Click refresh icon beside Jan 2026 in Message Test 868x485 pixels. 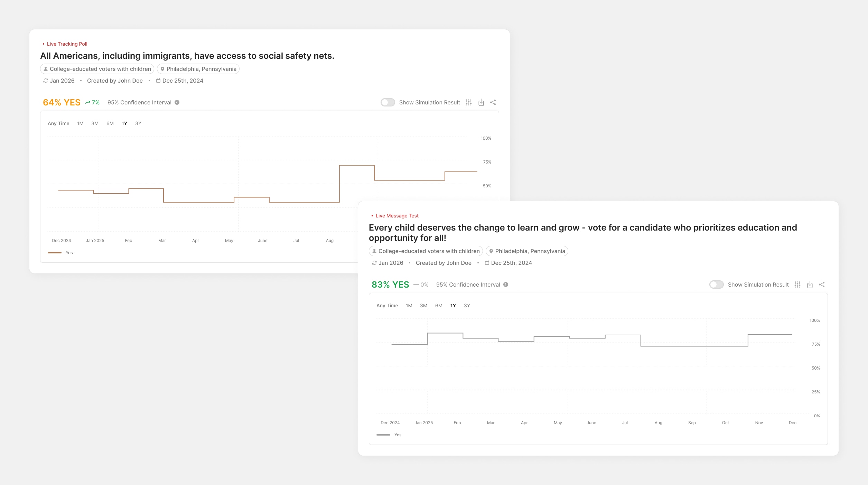[x=374, y=263]
